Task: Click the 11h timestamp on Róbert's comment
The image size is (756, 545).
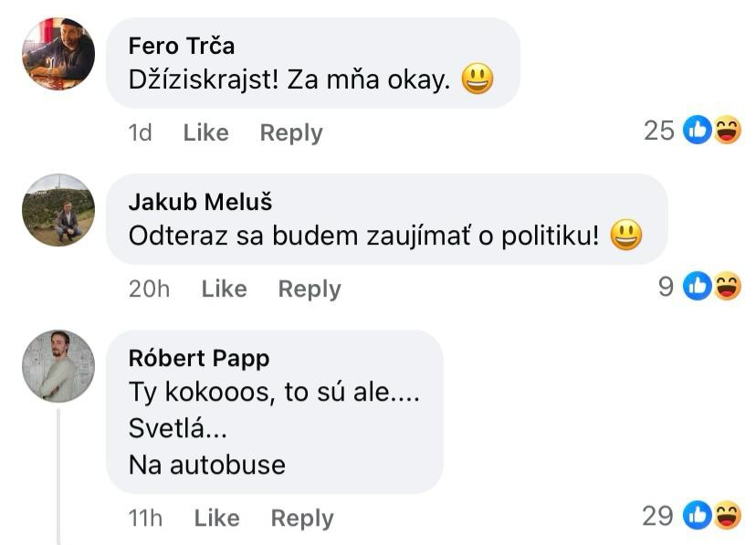Action: (145, 518)
